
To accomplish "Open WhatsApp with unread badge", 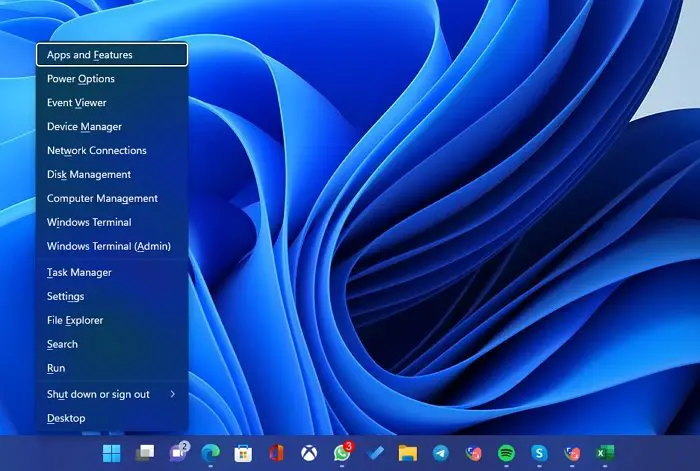I will [342, 452].
